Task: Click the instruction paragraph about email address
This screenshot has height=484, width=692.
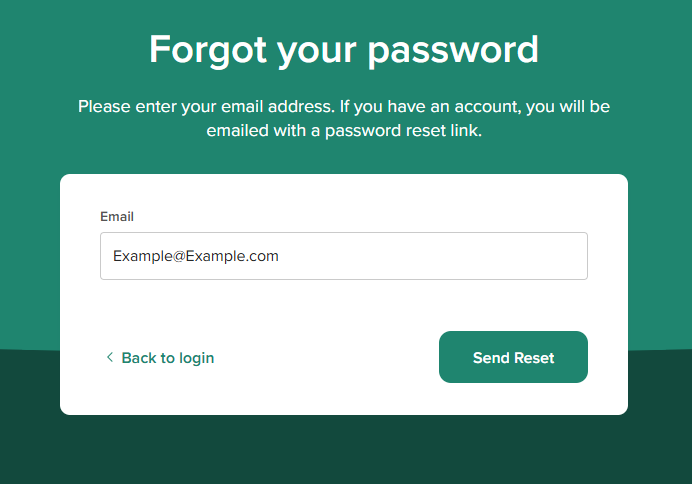Action: (344, 118)
